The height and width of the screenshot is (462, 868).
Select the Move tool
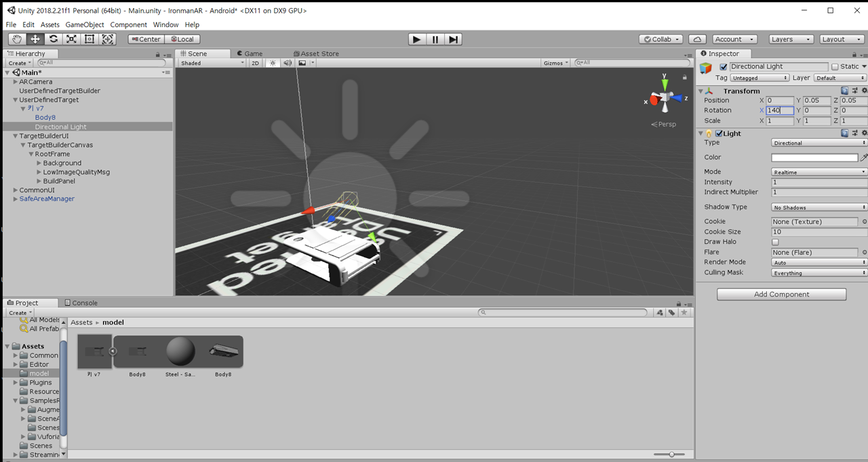point(35,39)
